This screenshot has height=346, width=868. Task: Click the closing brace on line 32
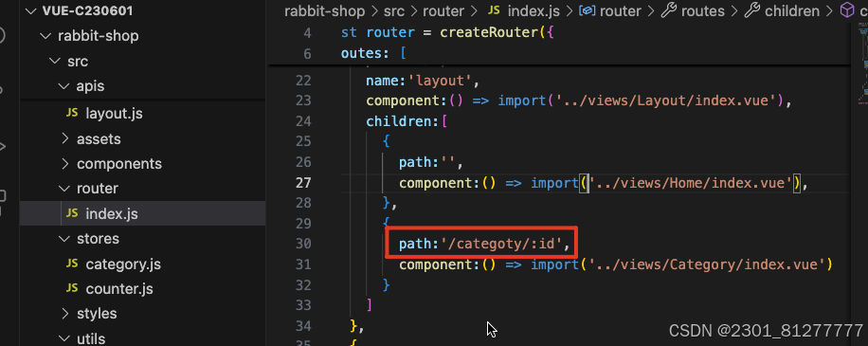pyautogui.click(x=387, y=284)
